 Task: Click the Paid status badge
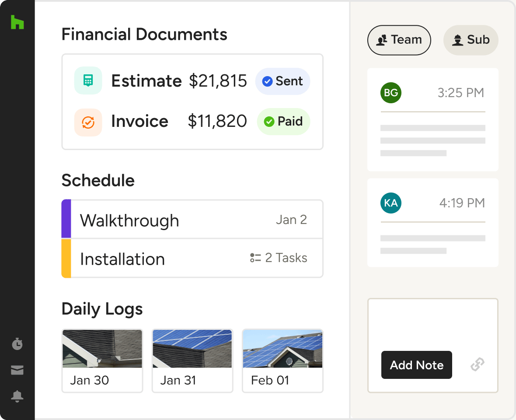283,122
